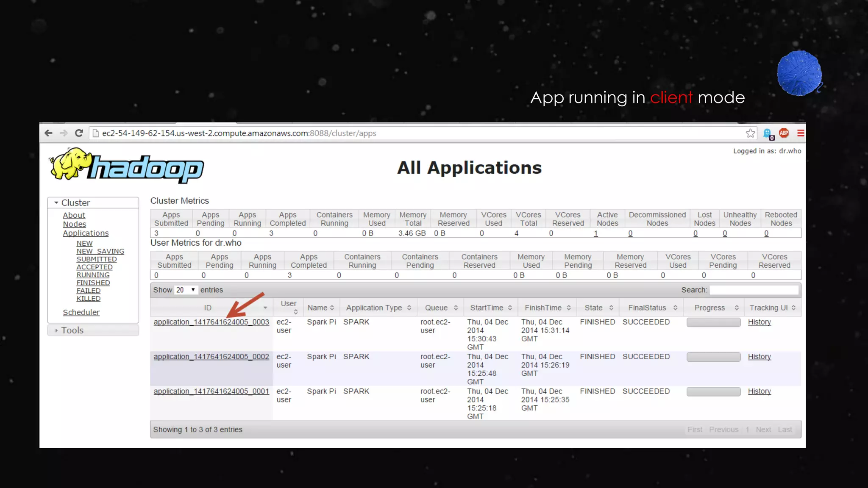Click the Rebooted Nodes count 0
The image size is (868, 488).
pos(766,233)
